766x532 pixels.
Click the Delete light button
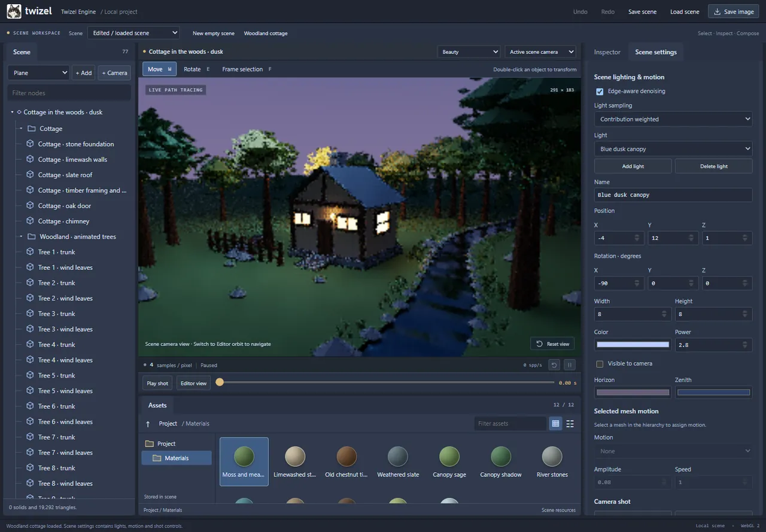714,166
